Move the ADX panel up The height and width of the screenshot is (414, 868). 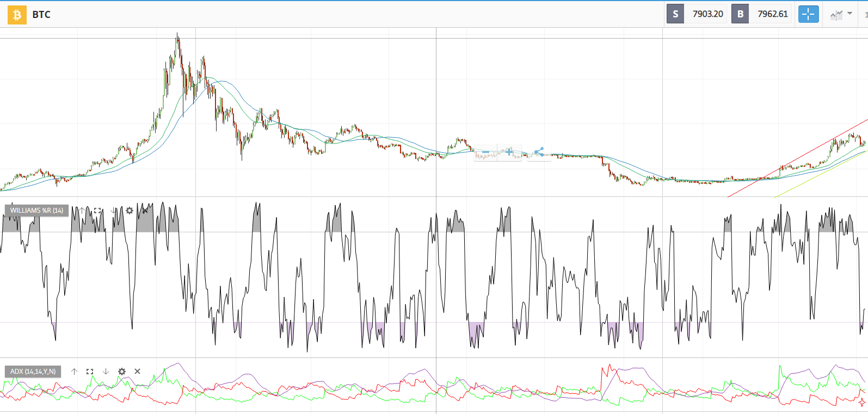(74, 372)
